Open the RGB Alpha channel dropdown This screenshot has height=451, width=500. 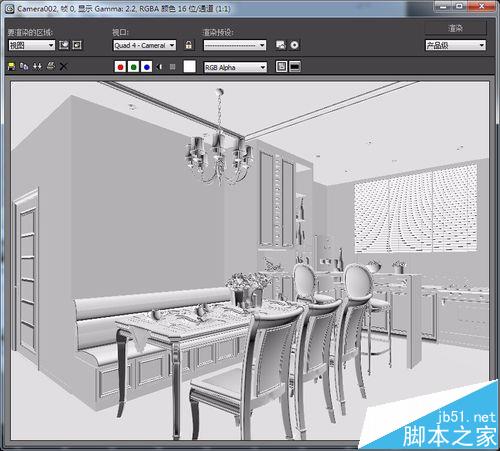click(x=235, y=67)
